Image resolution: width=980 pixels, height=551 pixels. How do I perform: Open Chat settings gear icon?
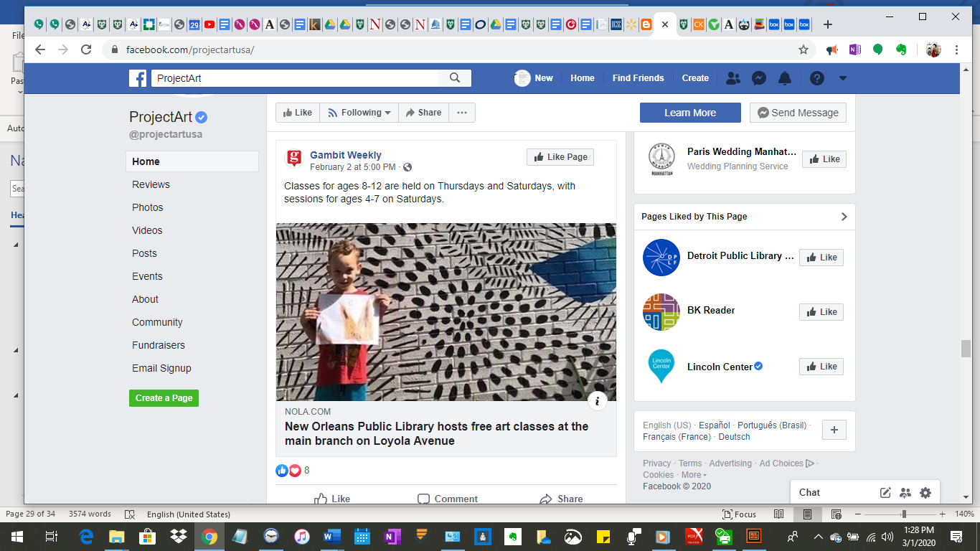[925, 493]
